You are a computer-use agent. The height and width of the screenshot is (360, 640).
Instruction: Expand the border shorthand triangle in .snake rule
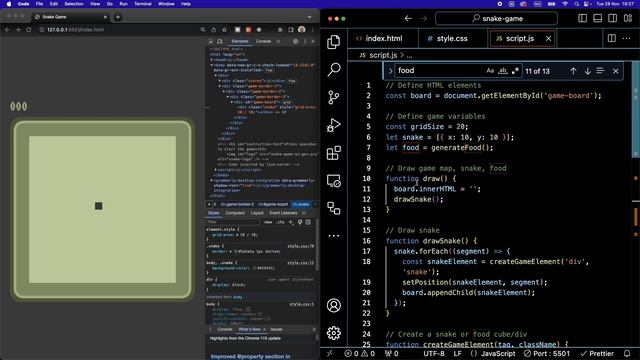point(231,251)
